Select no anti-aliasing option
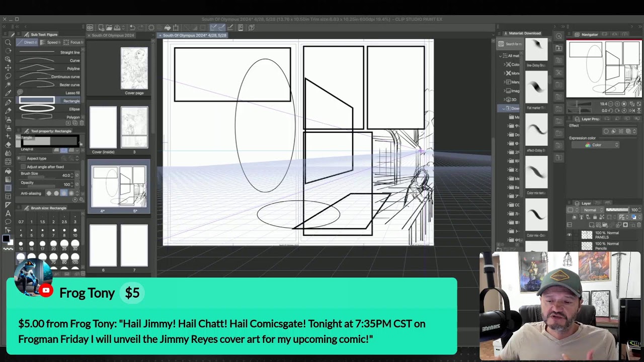Image resolution: width=644 pixels, height=362 pixels. [x=49, y=193]
